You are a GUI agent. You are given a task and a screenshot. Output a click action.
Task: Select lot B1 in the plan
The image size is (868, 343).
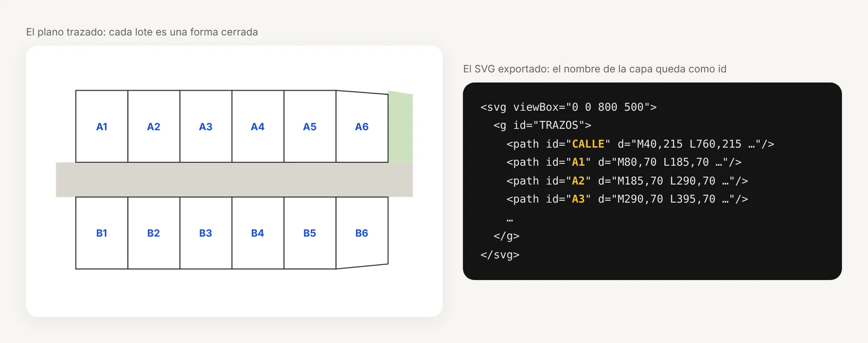[x=101, y=233]
